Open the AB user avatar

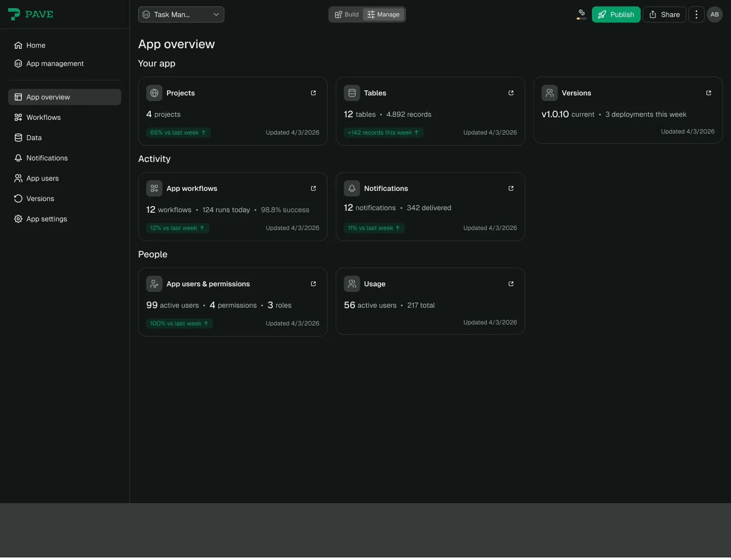pos(715,14)
